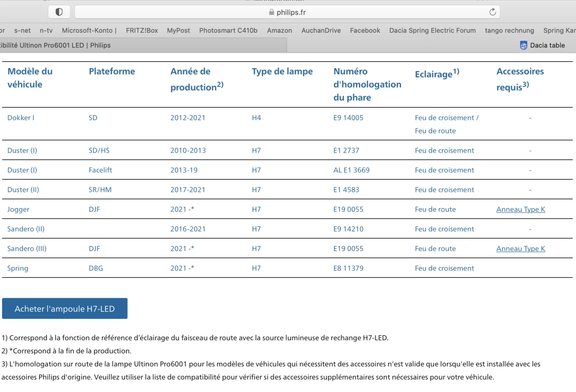The width and height of the screenshot is (576, 392).
Task: Click the 2017-2021 production year cell
Action: pos(188,190)
